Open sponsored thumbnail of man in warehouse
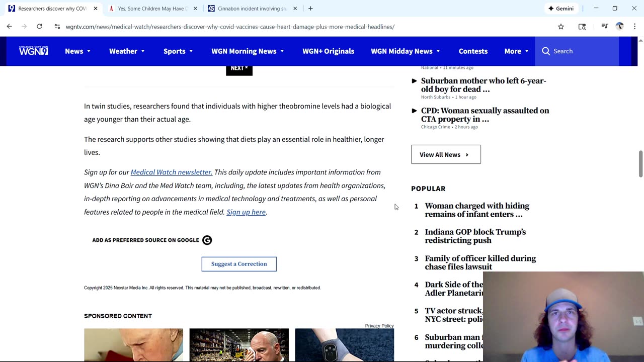The width and height of the screenshot is (644, 362). click(239, 345)
